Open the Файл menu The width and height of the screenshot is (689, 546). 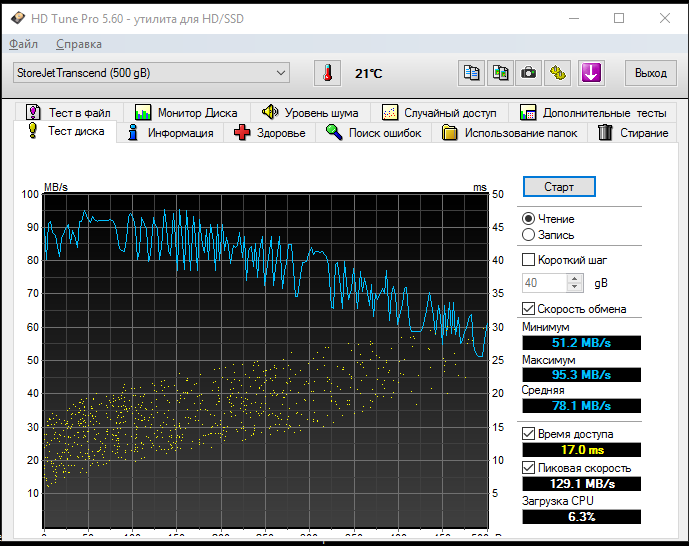tap(23, 44)
